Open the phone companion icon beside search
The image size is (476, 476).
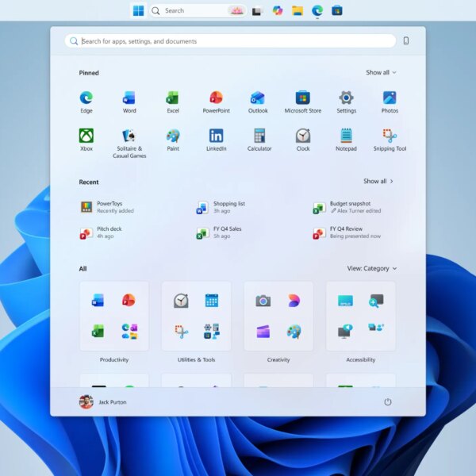[x=406, y=40]
